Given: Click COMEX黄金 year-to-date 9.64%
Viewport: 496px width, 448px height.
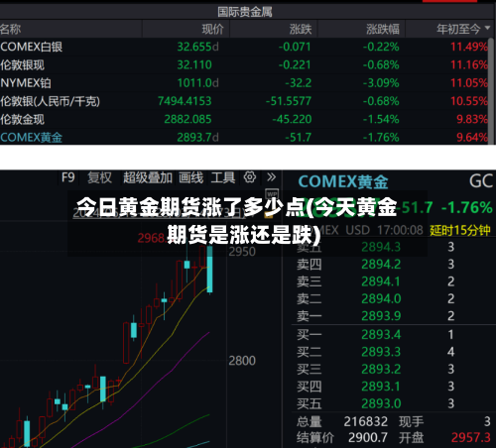Looking at the screenshot, I should (472, 137).
